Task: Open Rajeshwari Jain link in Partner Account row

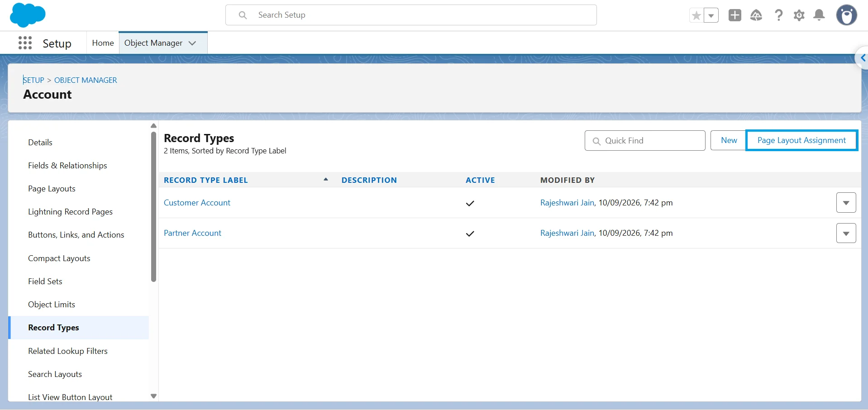Action: (567, 233)
